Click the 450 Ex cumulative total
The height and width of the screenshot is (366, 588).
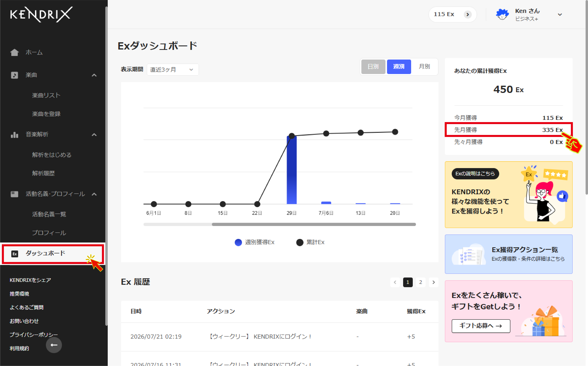click(x=508, y=90)
